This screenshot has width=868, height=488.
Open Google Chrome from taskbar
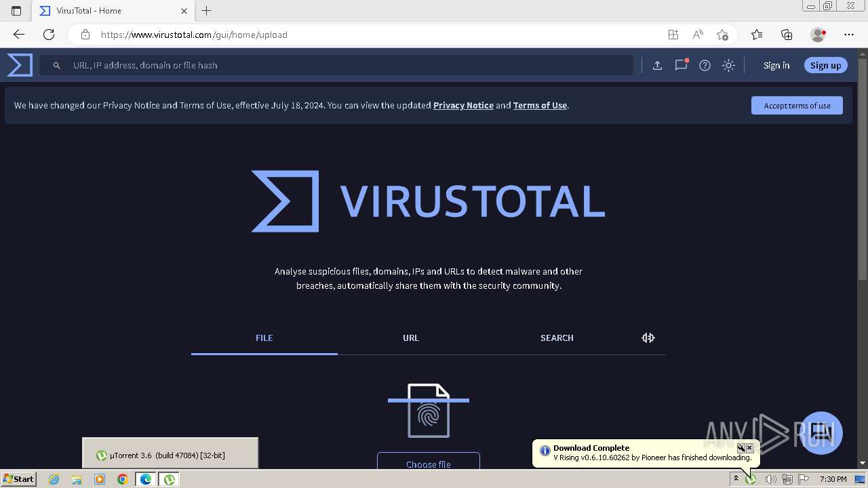point(122,479)
